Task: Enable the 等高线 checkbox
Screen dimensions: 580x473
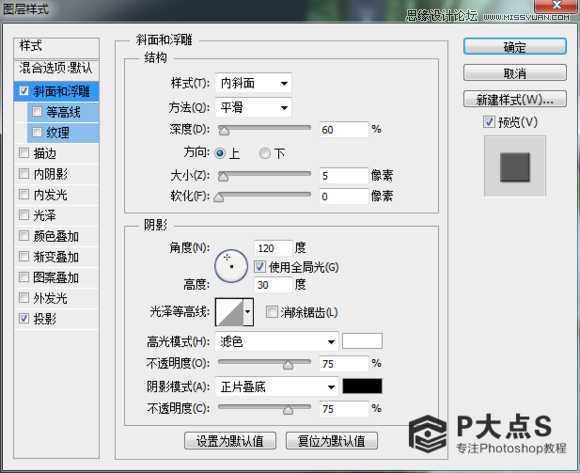Action: pyautogui.click(x=37, y=111)
